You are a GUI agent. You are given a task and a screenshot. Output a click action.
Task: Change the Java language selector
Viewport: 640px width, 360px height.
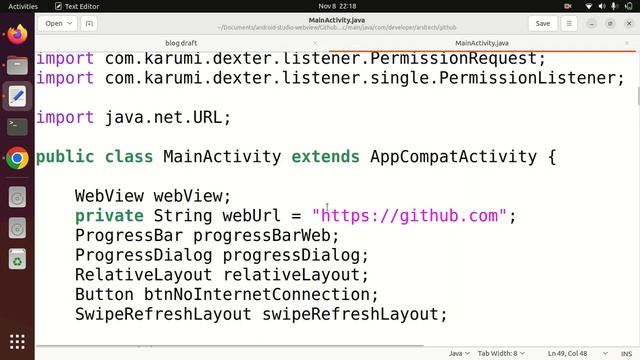[459, 353]
